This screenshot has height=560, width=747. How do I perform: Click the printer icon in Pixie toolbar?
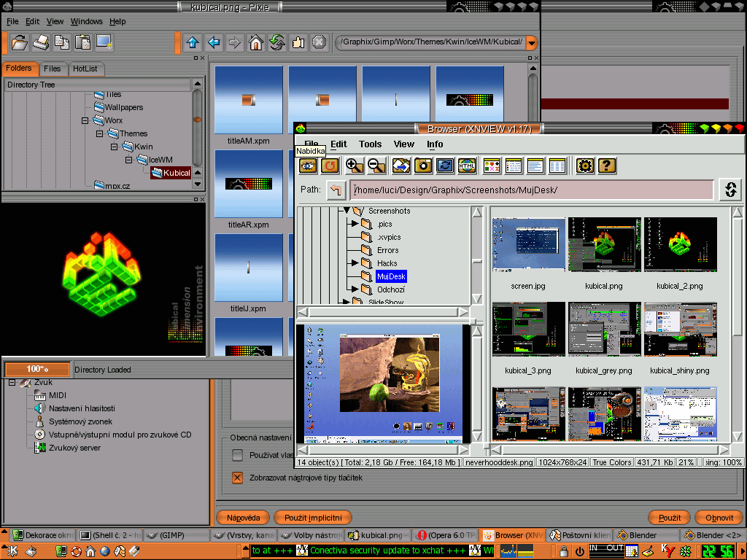[x=41, y=42]
